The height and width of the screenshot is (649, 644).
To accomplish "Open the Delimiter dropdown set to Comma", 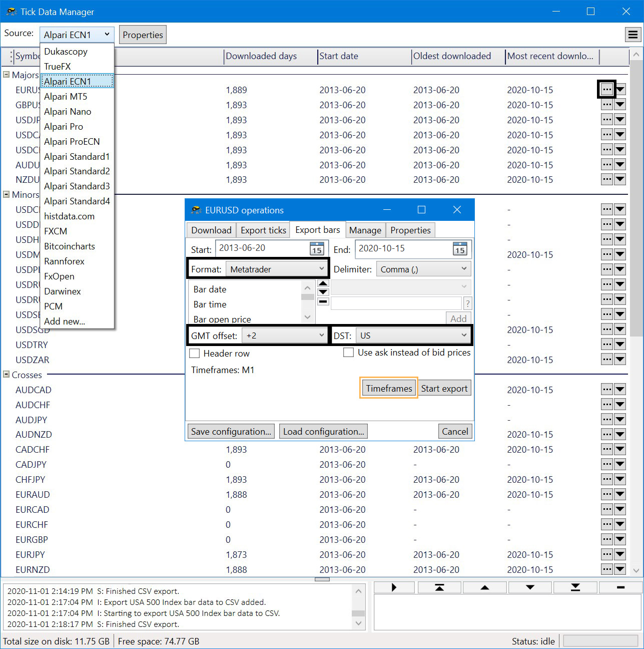I will [x=424, y=269].
